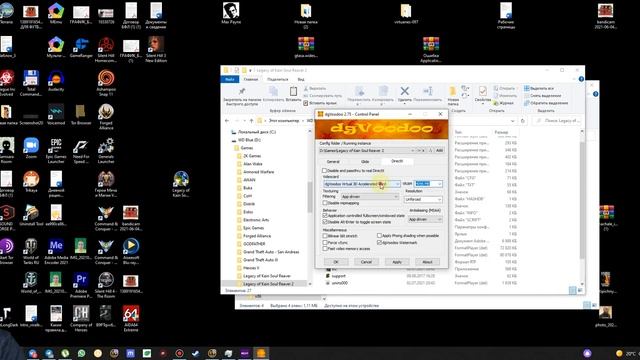The image size is (640, 360).
Task: Toggle dgVoodoo Watermark checkbox
Action: [x=379, y=242]
